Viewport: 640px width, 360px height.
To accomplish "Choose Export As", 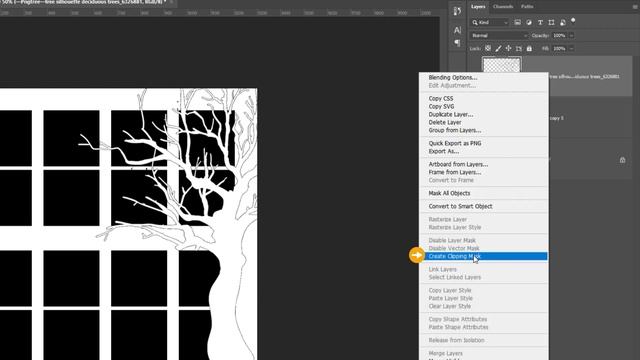I will [444, 151].
